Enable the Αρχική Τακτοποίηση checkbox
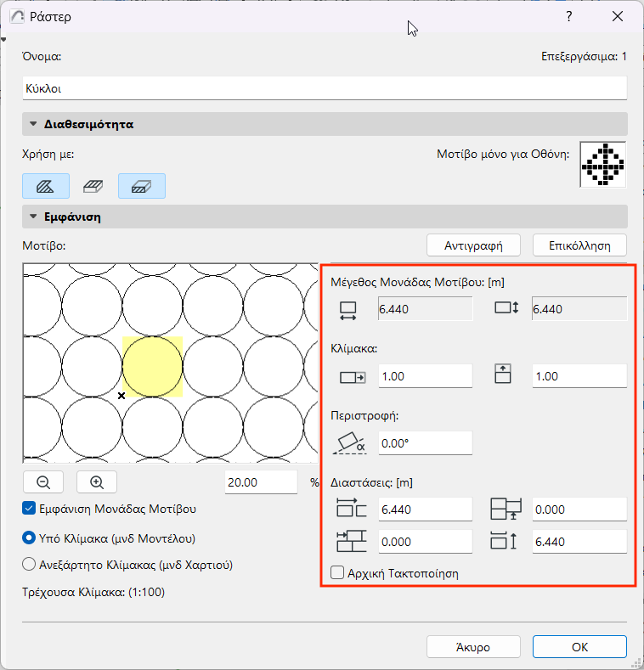This screenshot has width=644, height=670. [x=337, y=572]
